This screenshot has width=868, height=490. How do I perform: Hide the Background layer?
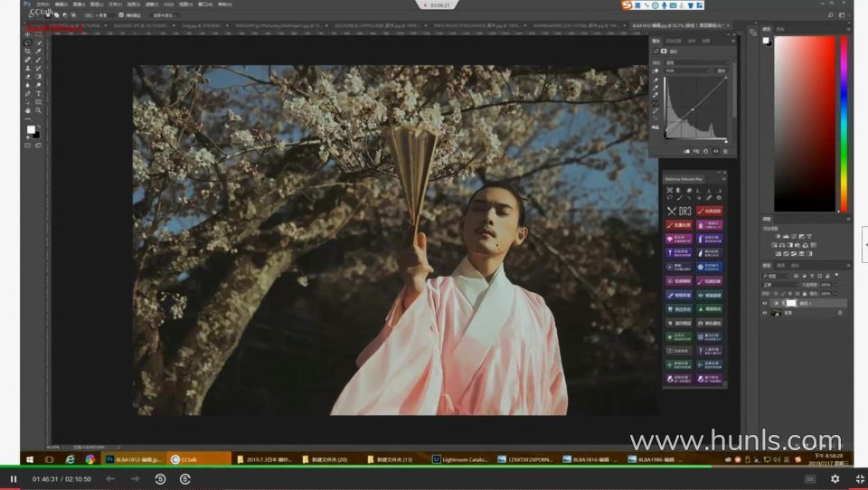(765, 313)
